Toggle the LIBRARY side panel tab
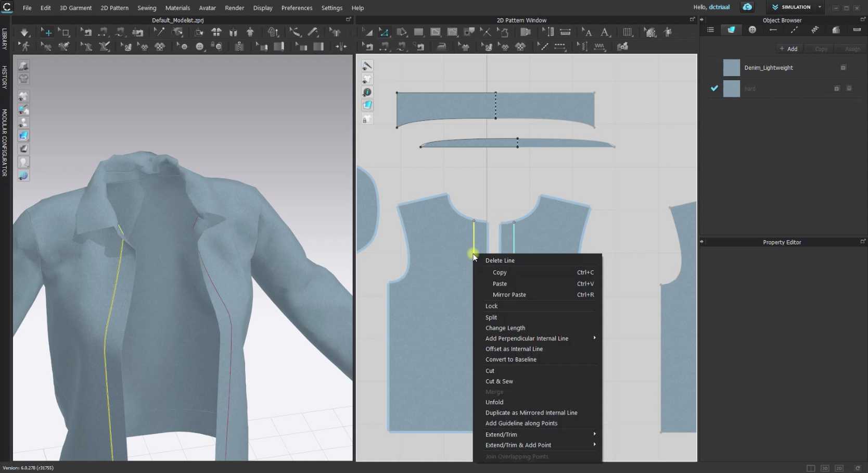This screenshot has width=868, height=473. pyautogui.click(x=5, y=39)
